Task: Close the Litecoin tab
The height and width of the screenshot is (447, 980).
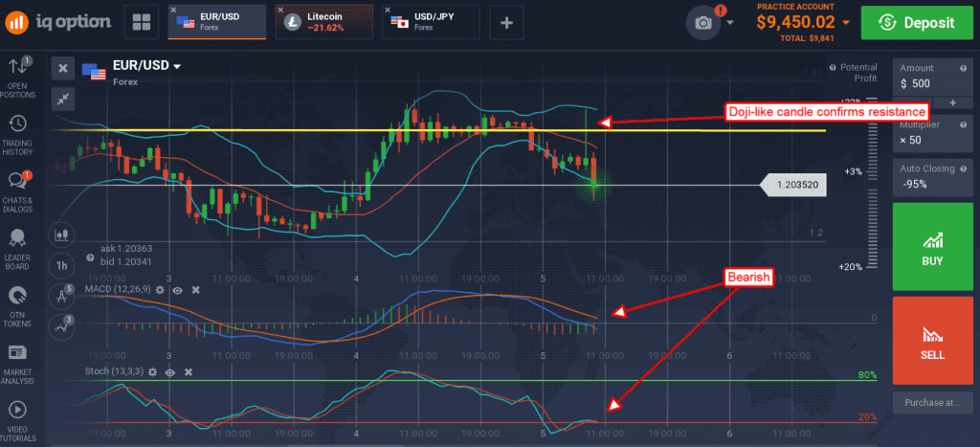Action: (x=280, y=10)
